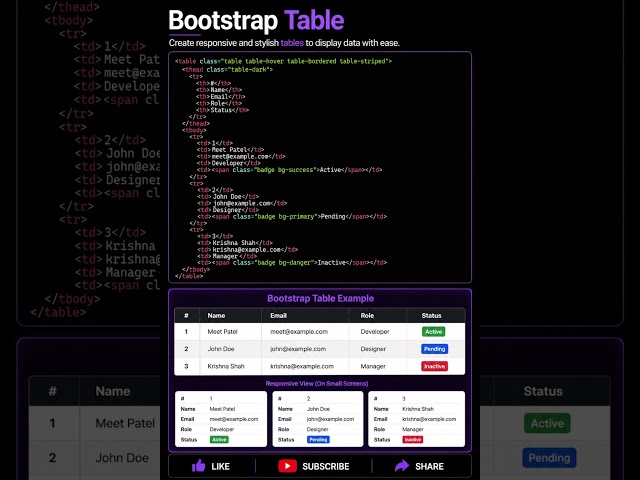
Task: Click the "Bootstrap Table Example" panel title
Action: [320, 298]
